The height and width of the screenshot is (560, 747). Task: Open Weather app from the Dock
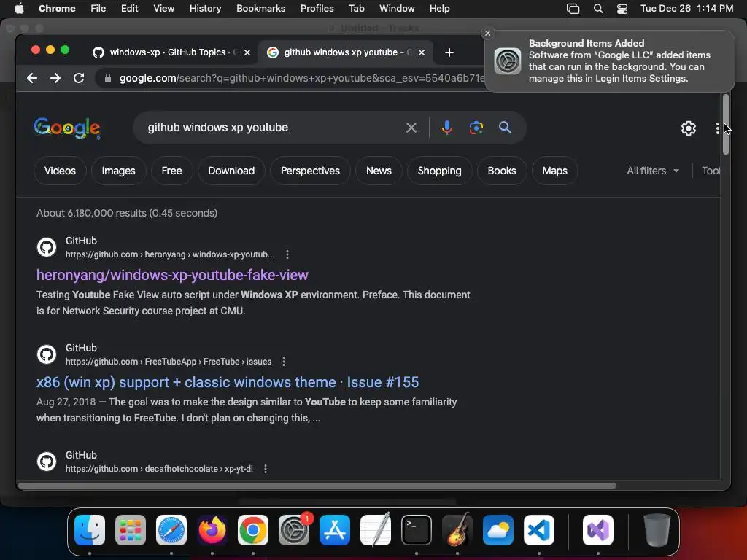pyautogui.click(x=498, y=529)
